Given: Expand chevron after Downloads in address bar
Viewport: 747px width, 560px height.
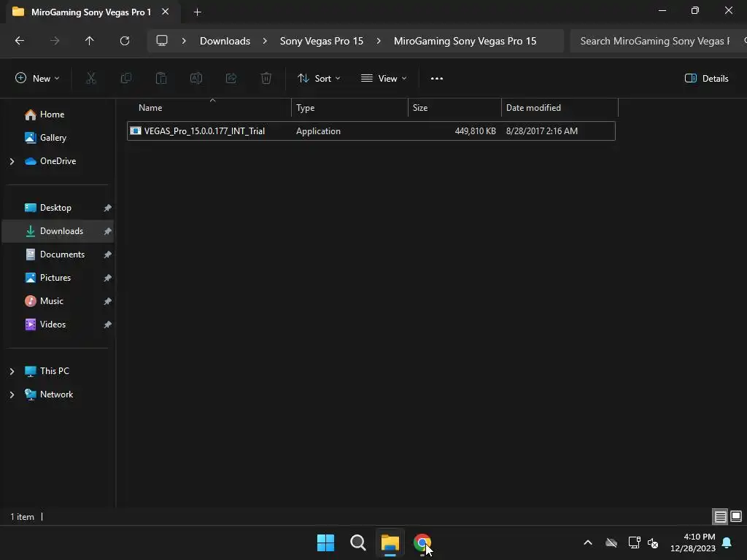Looking at the screenshot, I should 265,41.
